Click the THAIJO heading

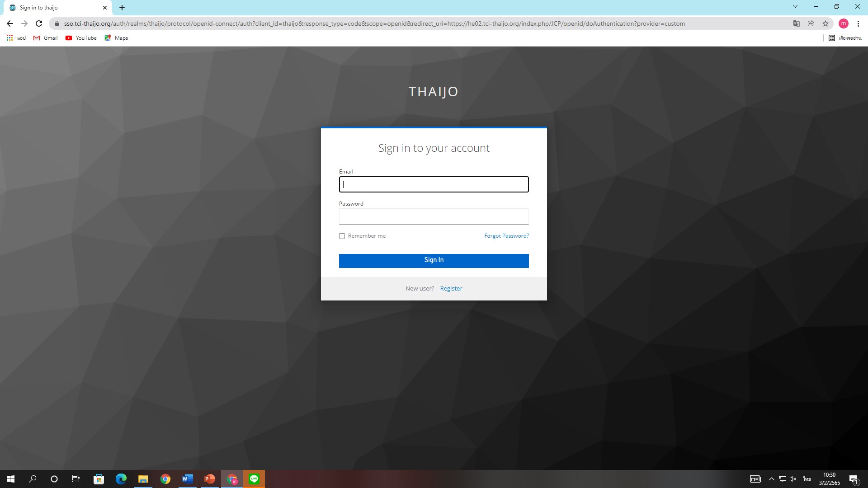click(x=434, y=92)
